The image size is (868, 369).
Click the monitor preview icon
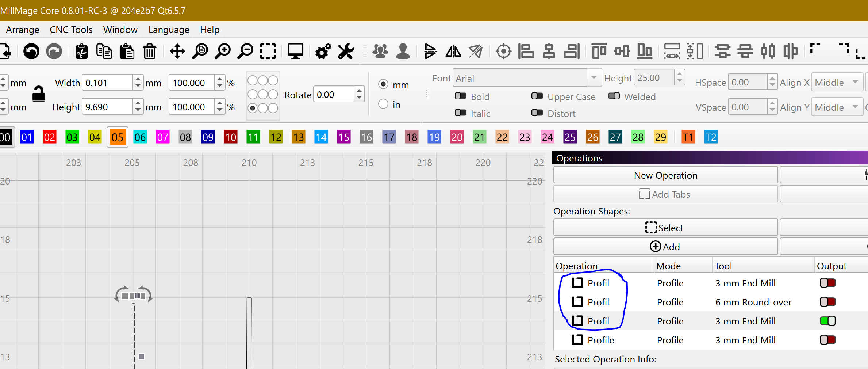pos(295,51)
